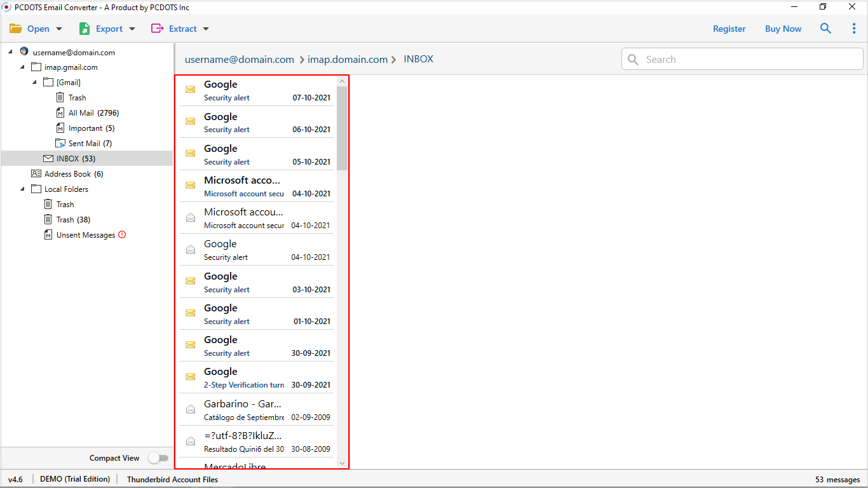Click the username@domain.com breadcrumb
Viewport: 868px width, 488px height.
(240, 59)
